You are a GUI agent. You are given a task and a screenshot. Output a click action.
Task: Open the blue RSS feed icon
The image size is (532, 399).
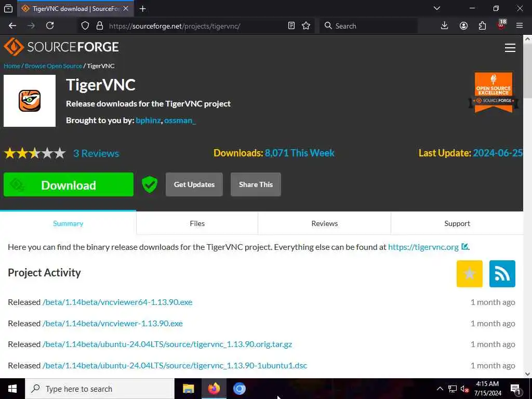tap(502, 274)
